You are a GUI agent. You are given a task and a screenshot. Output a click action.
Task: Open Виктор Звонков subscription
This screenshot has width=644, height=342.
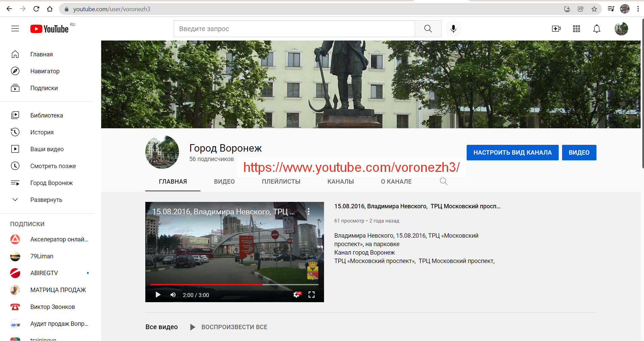47,307
